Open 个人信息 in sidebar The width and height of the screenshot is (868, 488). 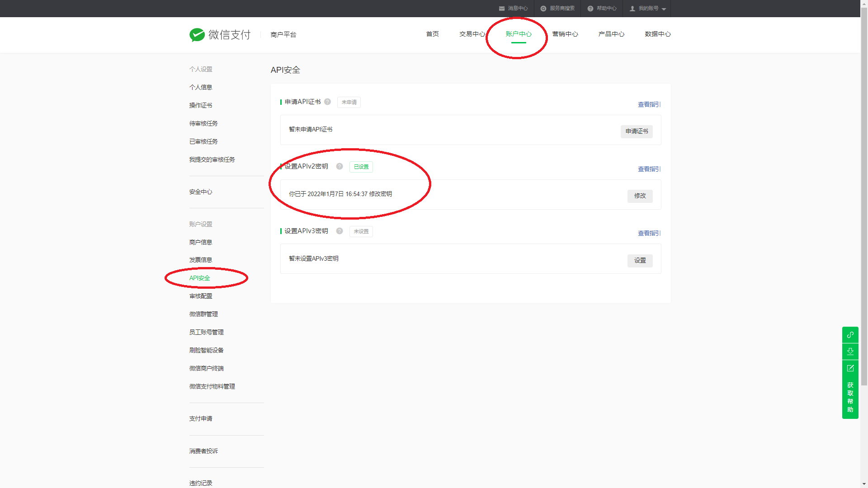pyautogui.click(x=201, y=87)
